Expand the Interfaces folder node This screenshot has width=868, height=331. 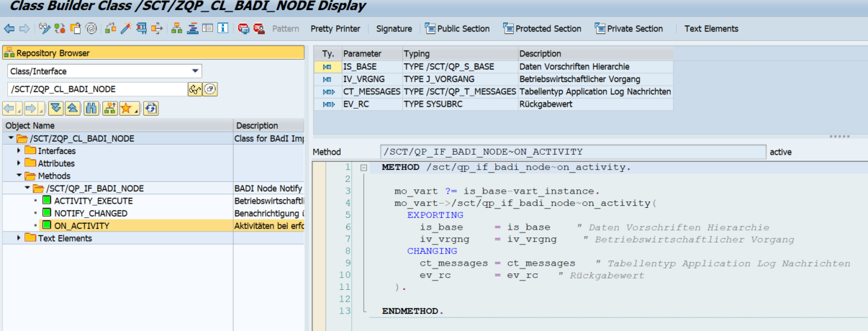click(19, 151)
